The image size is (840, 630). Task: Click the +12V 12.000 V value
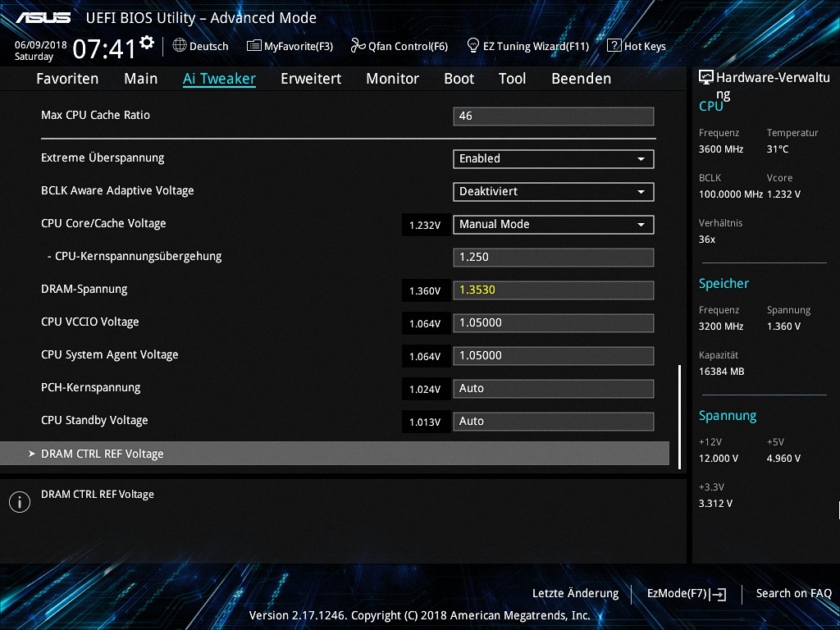point(719,459)
